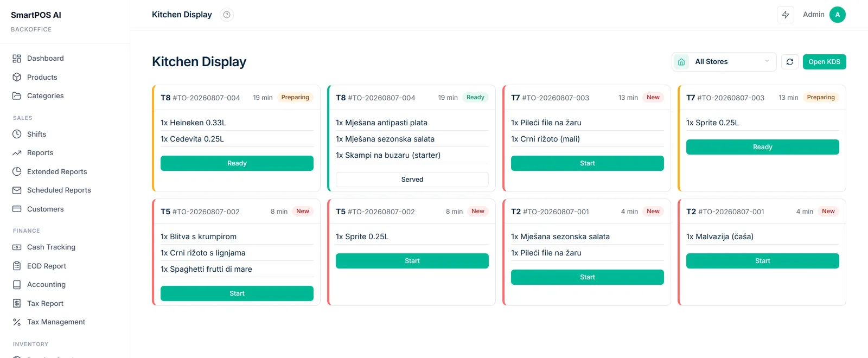Mark T8 antipasti order as Served
This screenshot has height=358, width=868.
click(412, 180)
